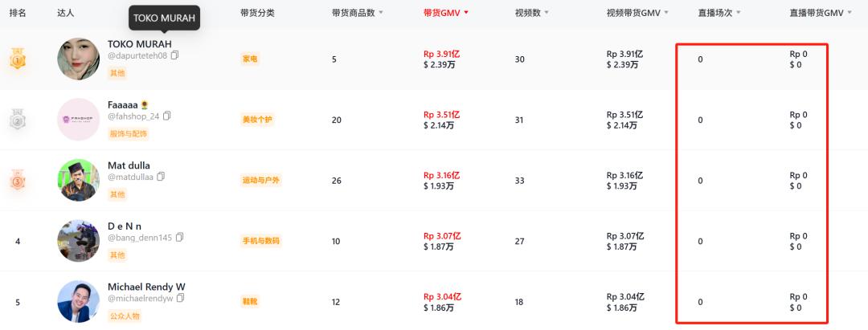
Task: Sort by 直播场次 column
Action: point(719,13)
